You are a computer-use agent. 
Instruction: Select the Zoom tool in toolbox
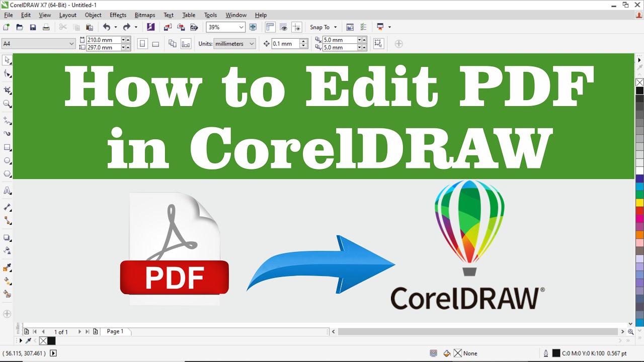pos(7,104)
